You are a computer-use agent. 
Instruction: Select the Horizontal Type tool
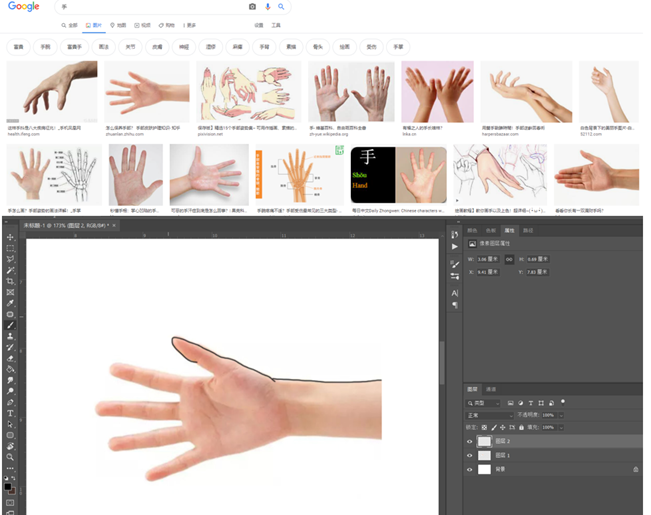10,413
